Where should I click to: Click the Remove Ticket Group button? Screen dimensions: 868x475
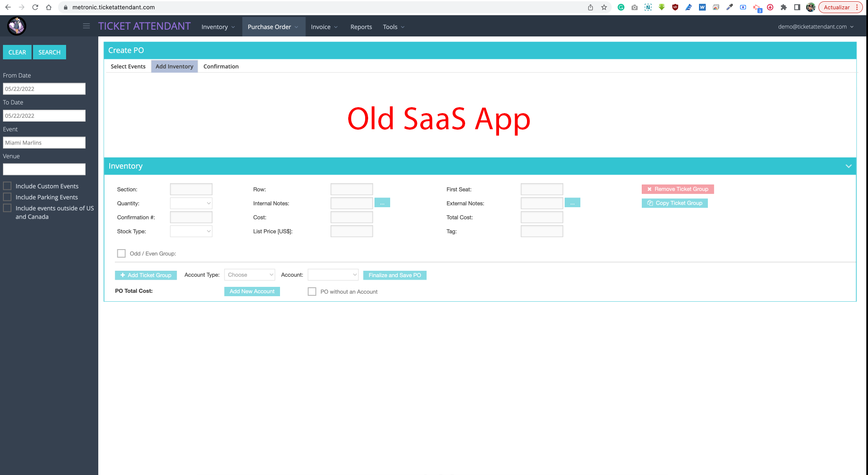[x=677, y=189]
